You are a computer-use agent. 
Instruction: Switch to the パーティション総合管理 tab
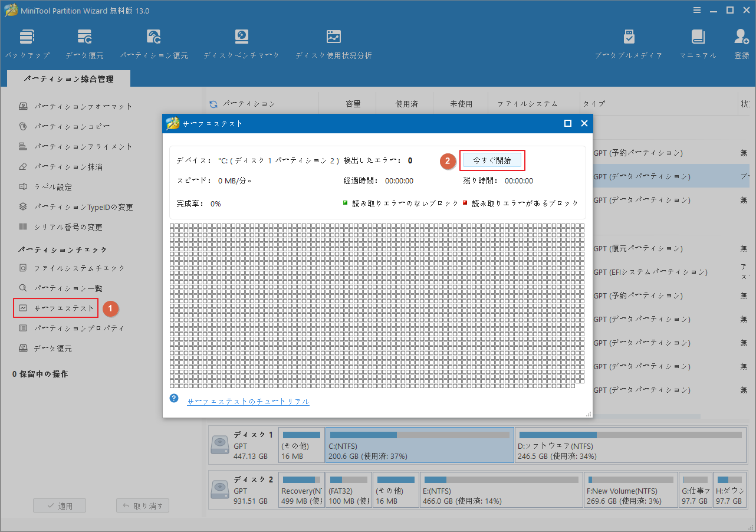[x=69, y=79]
